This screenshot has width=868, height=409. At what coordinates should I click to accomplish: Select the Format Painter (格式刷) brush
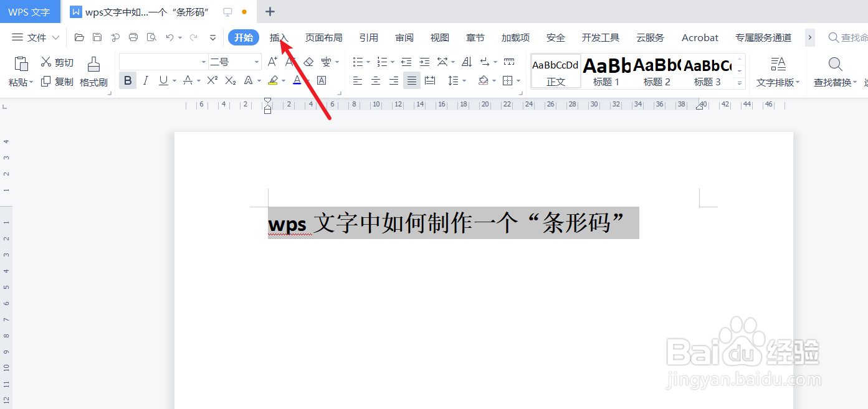pos(93,72)
